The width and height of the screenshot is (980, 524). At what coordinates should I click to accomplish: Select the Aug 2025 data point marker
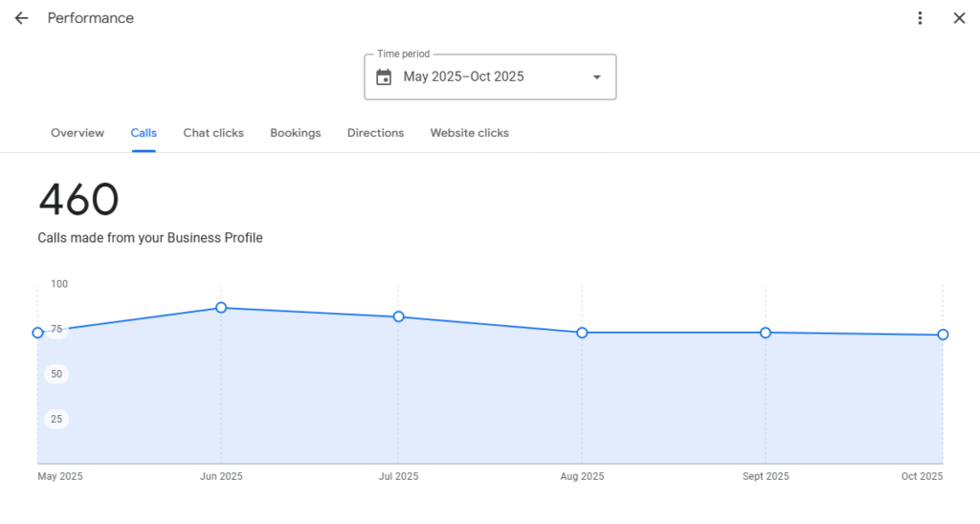coord(582,333)
